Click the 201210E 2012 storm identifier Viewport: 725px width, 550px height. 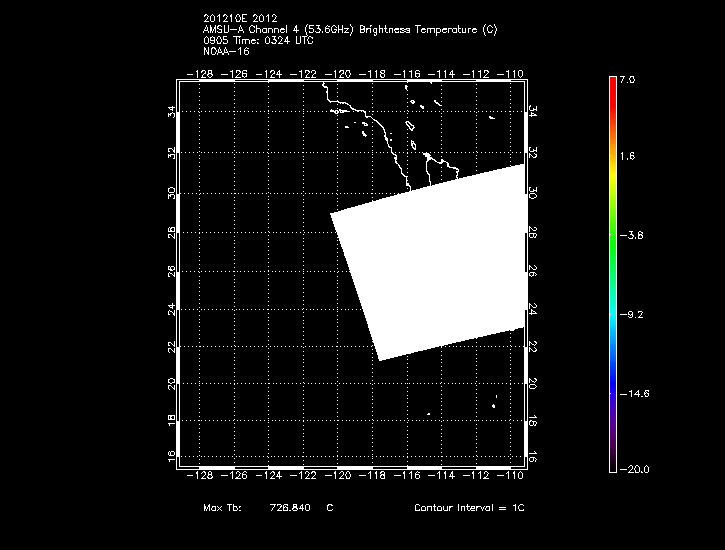(x=240, y=18)
